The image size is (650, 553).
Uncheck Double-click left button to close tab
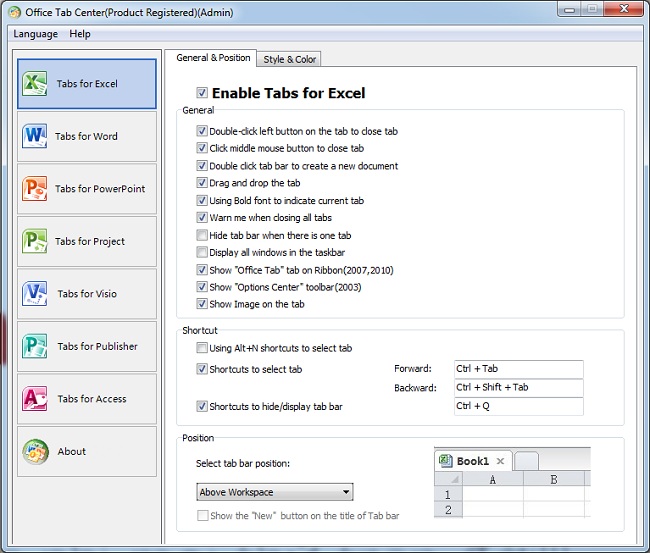201,131
